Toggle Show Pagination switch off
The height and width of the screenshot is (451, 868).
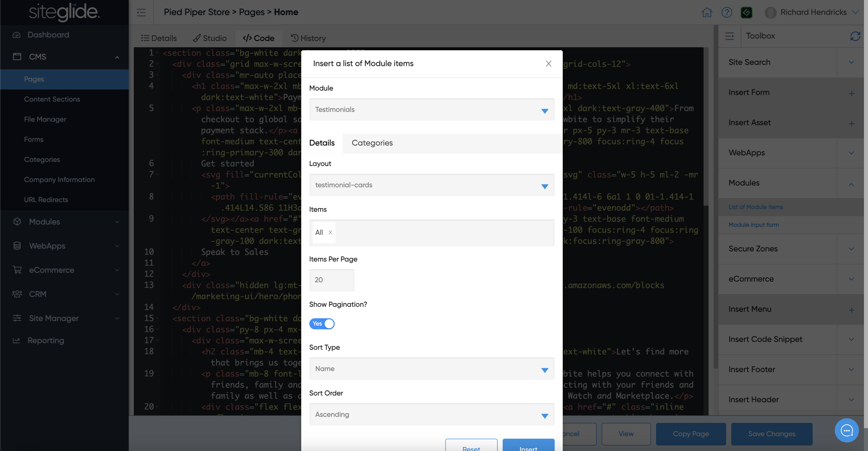click(322, 324)
